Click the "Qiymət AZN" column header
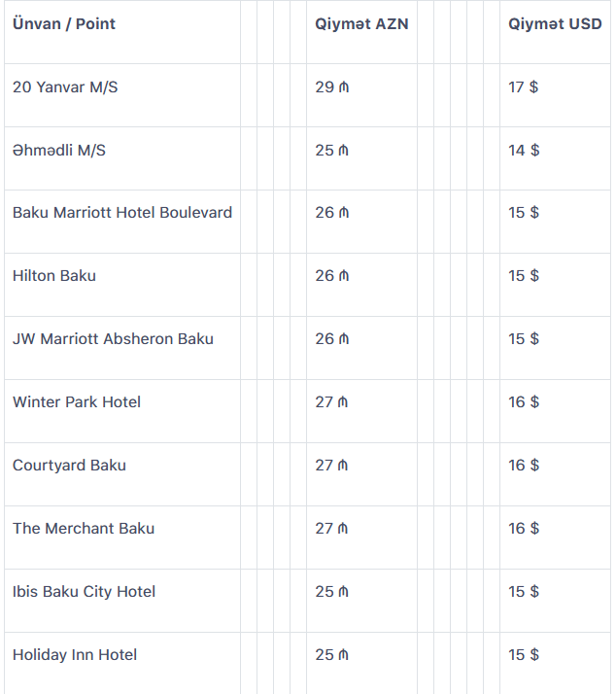Viewport: 616px width, 694px height. (x=361, y=24)
